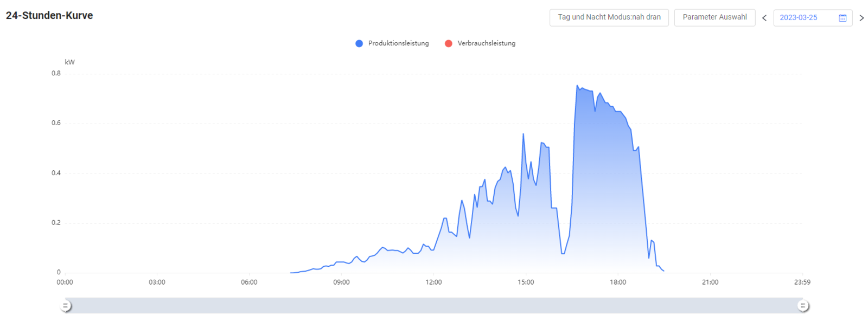Click the 12:00 label on time axis
This screenshot has width=868, height=315.
433,282
